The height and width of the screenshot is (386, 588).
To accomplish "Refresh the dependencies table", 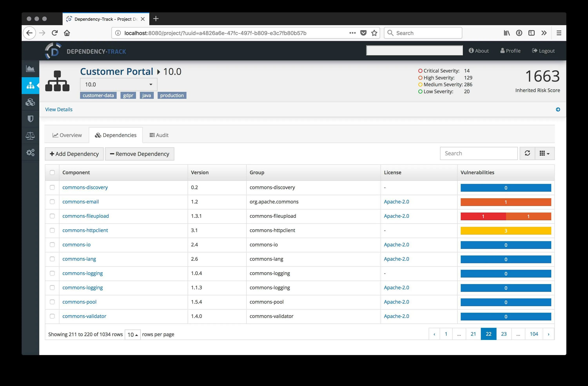I will (x=527, y=153).
